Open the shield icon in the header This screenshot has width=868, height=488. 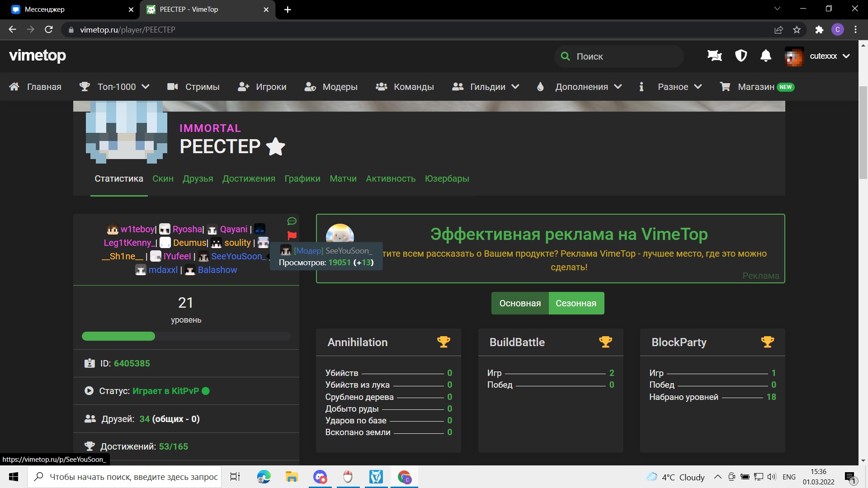[741, 56]
